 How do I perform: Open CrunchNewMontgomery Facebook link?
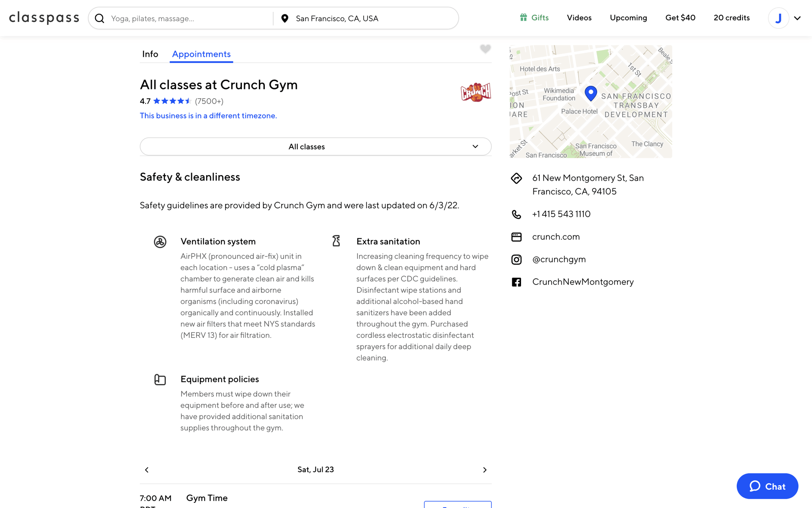[x=583, y=282]
